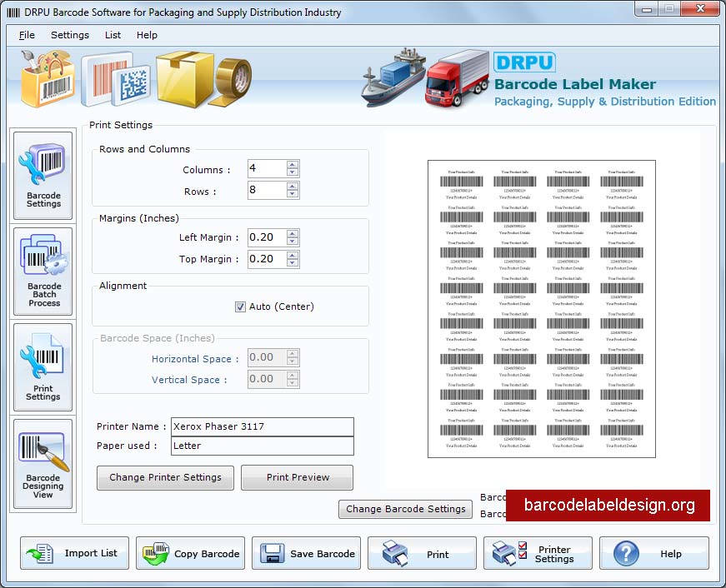Viewport: 726px width, 588px height.
Task: Click the Top Margin input field
Action: click(268, 260)
